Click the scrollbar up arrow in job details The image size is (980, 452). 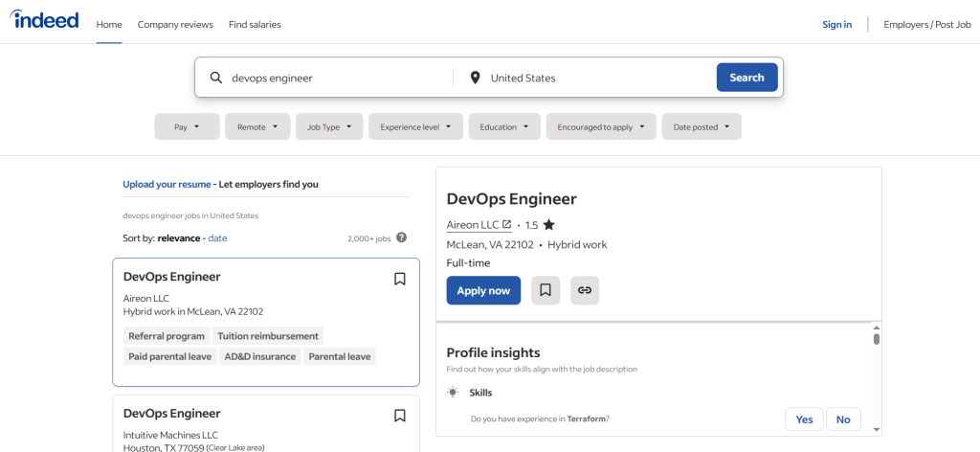click(877, 328)
